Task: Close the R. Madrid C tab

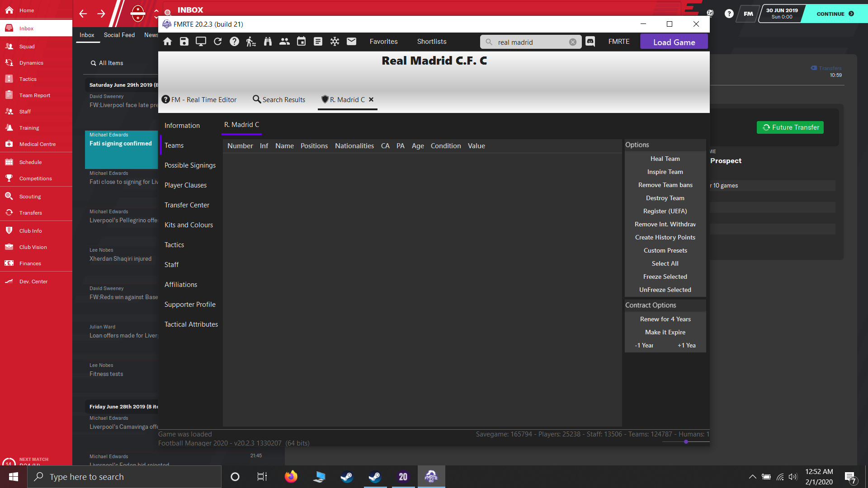Action: coord(371,99)
